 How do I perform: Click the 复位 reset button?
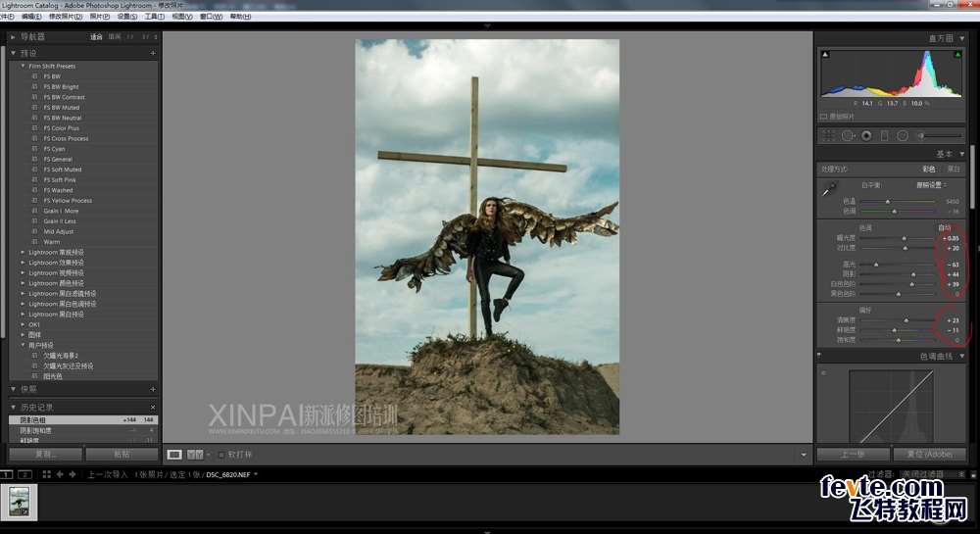coord(930,455)
